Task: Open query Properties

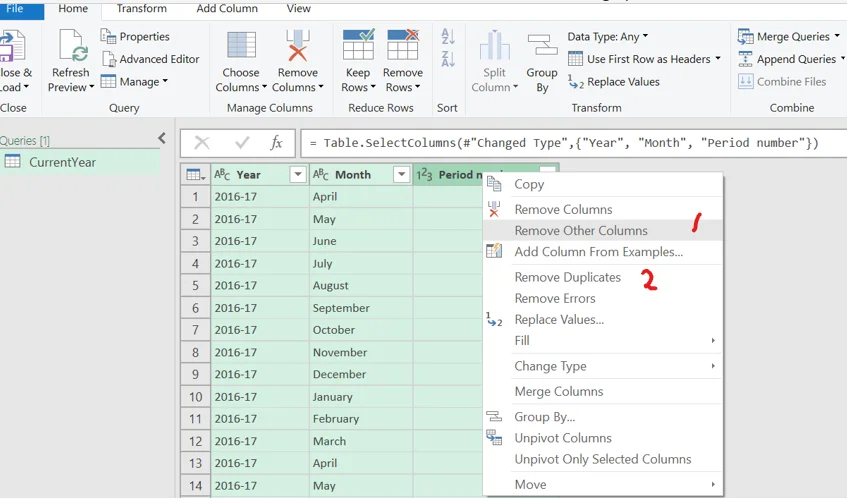Action: click(135, 37)
